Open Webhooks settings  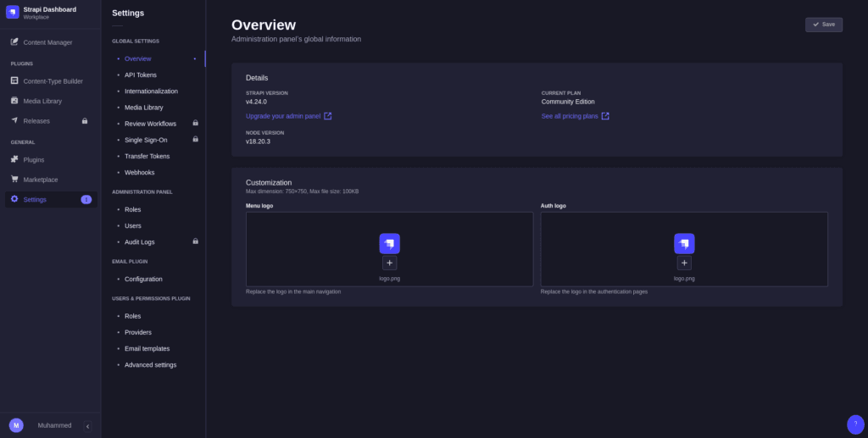point(139,172)
